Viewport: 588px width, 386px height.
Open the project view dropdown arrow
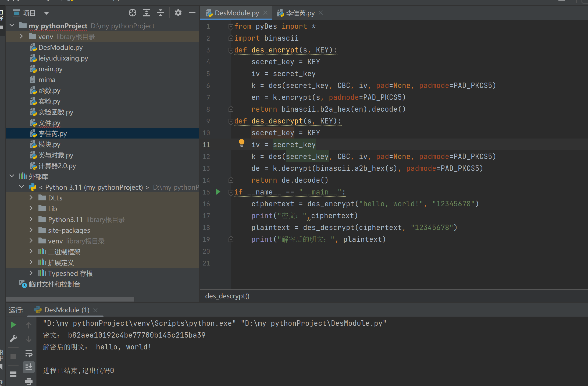point(46,13)
